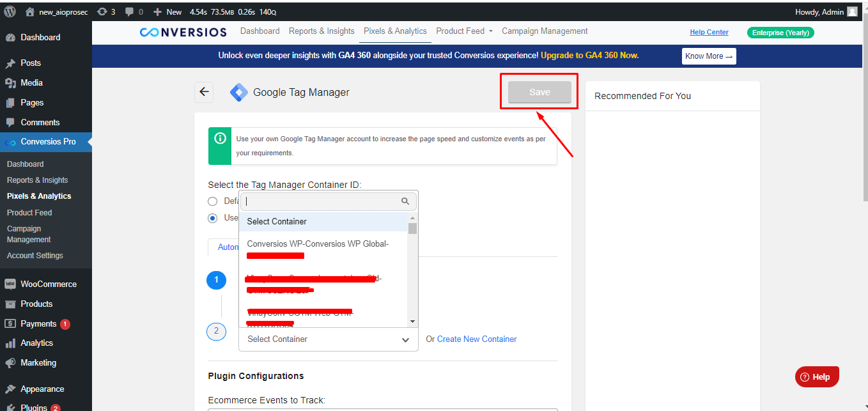Click the red Help floating button

coord(817,376)
